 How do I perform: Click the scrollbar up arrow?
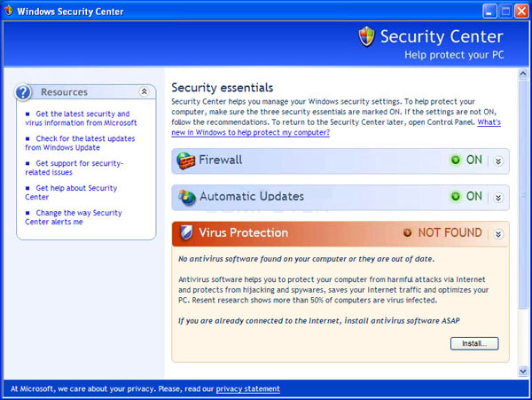[523, 74]
